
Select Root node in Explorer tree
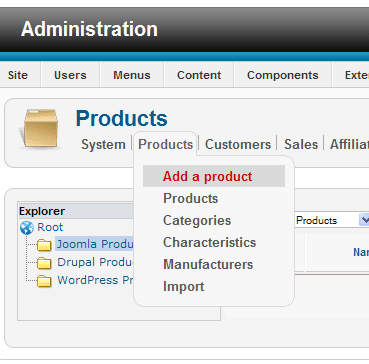point(50,227)
